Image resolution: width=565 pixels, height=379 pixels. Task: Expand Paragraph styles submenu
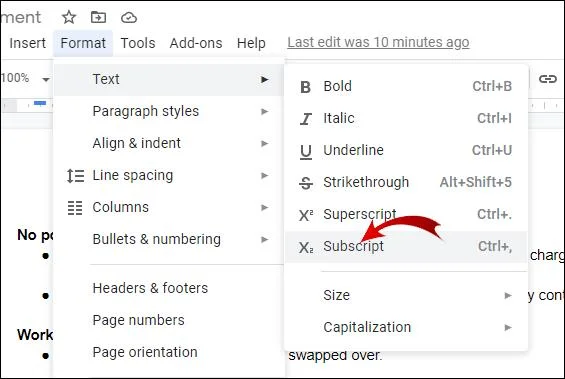click(168, 111)
